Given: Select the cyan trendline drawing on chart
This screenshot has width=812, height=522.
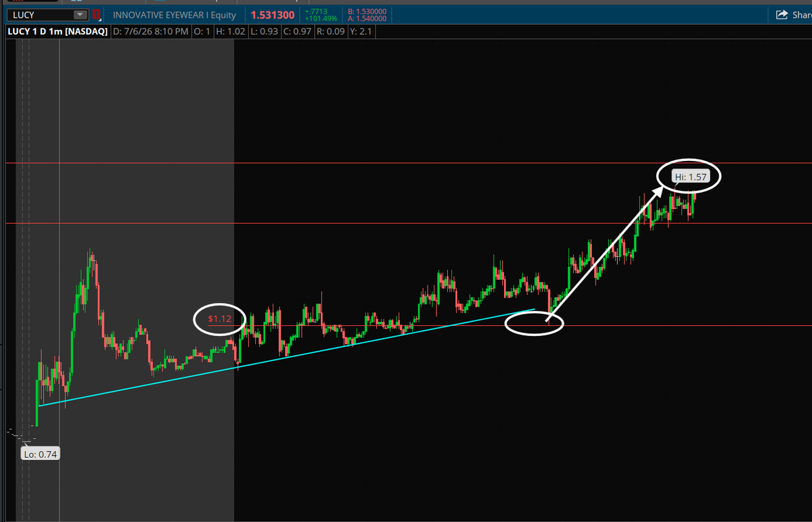Looking at the screenshot, I should 288,358.
